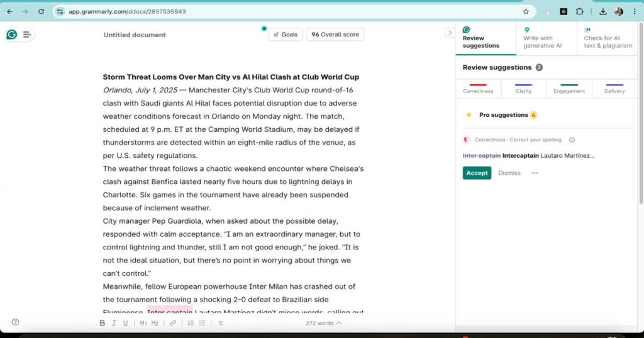Insert a link with chain icon
The image size is (644, 338).
pos(173,323)
